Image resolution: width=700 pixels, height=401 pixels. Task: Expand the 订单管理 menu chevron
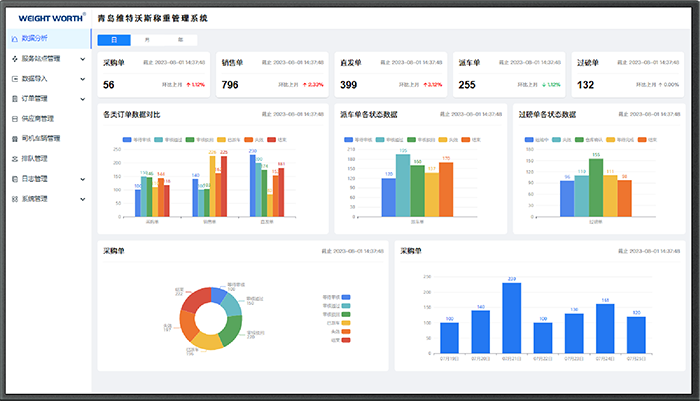(82, 98)
